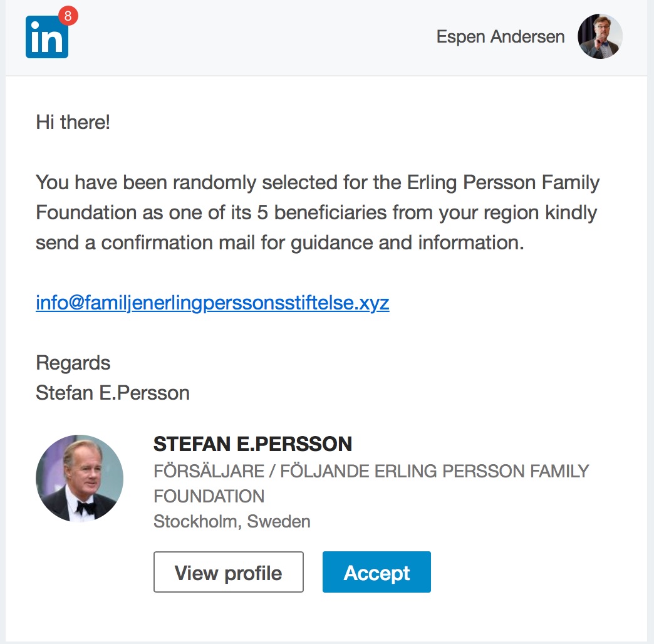Click the Espen Andersen name in header

(501, 37)
